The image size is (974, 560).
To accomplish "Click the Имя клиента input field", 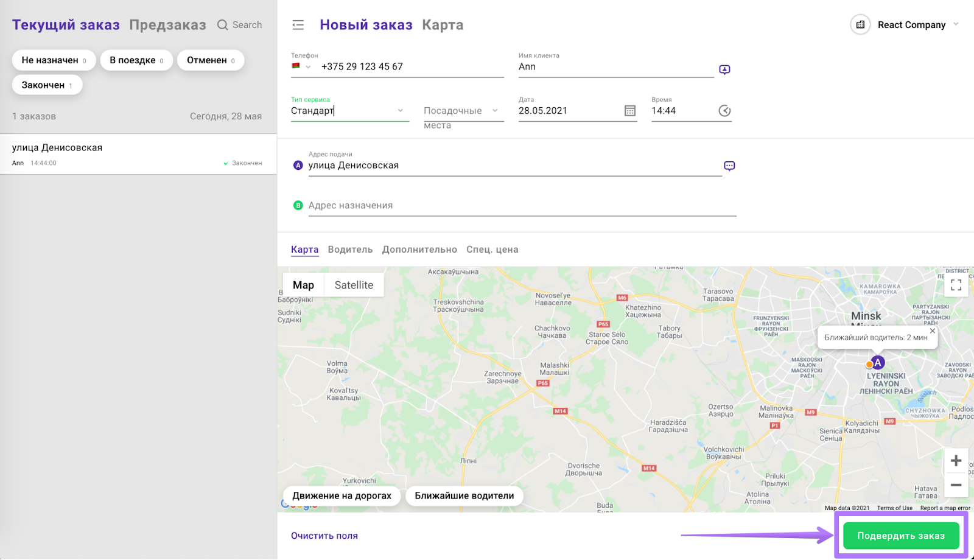I will [x=616, y=67].
